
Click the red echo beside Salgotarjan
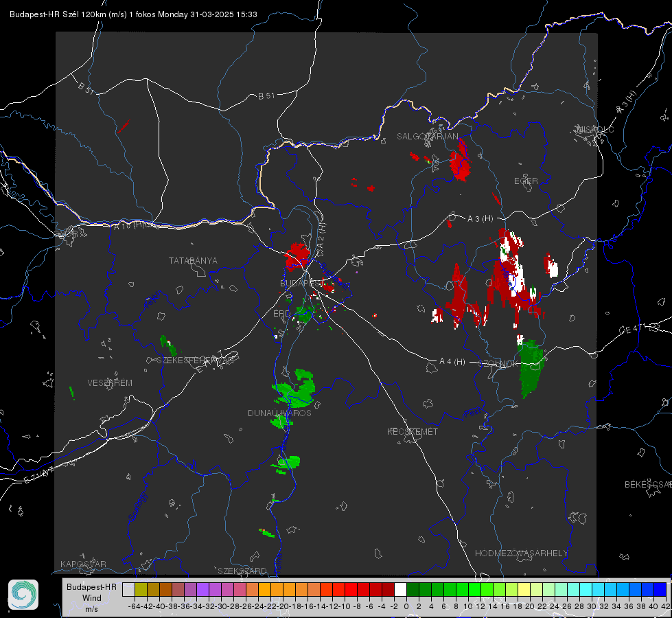[461, 162]
